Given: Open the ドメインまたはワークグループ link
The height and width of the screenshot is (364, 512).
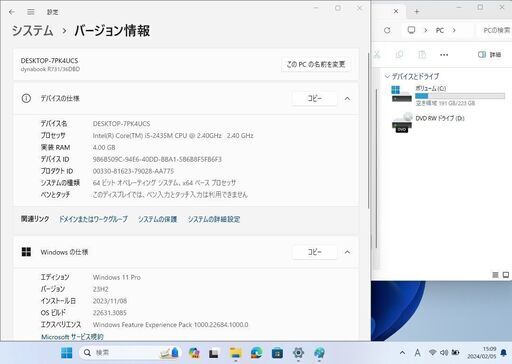Looking at the screenshot, I should [x=93, y=219].
